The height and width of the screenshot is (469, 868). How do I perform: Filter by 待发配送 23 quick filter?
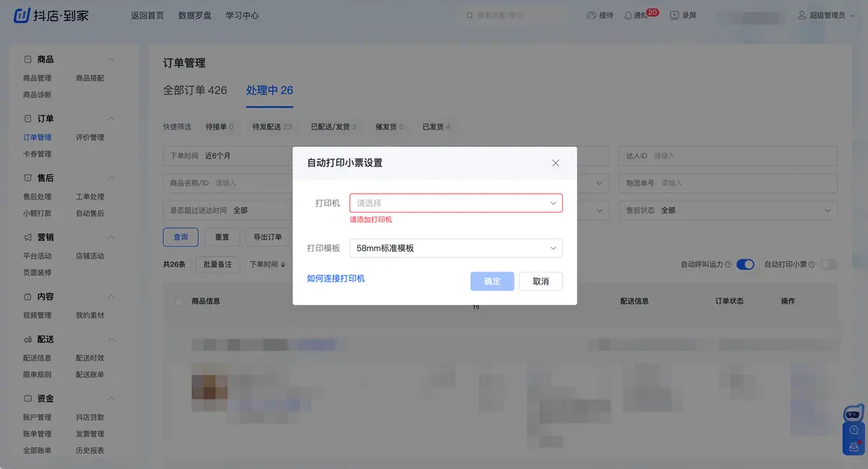click(272, 127)
